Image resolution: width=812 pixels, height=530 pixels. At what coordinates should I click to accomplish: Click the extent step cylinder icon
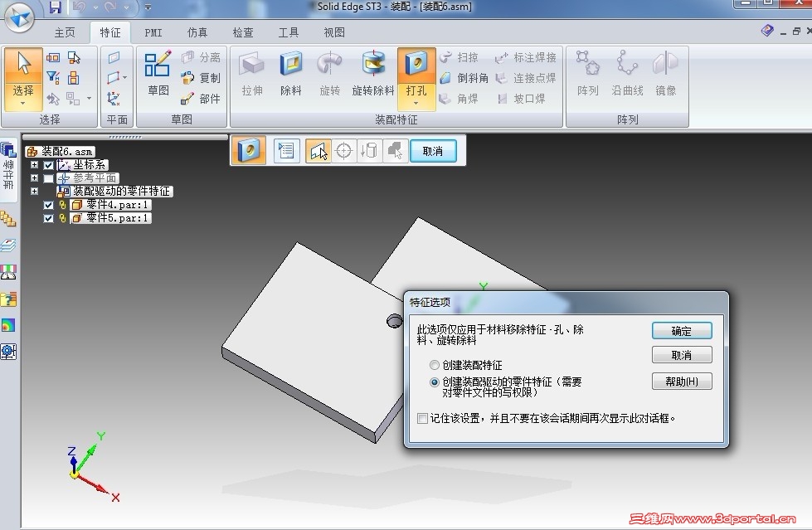tap(369, 151)
